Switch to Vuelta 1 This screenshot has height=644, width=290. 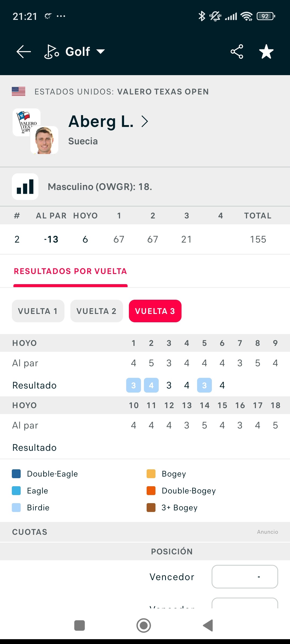[x=38, y=311]
